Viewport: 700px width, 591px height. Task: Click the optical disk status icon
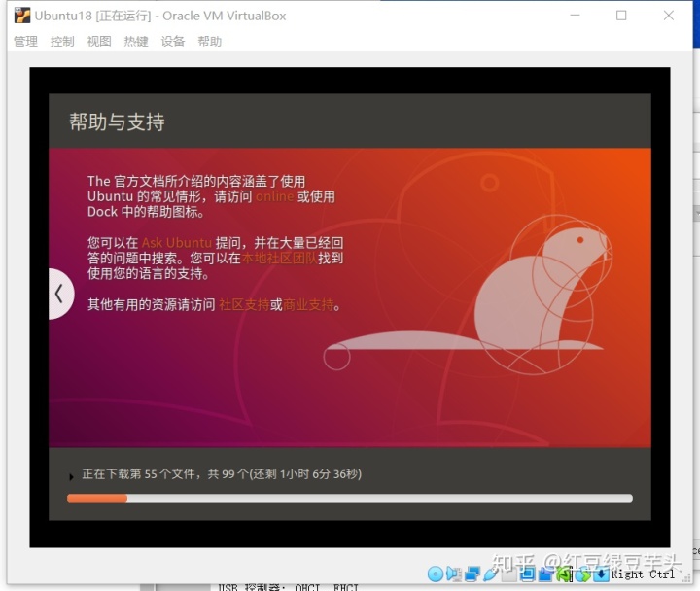436,574
